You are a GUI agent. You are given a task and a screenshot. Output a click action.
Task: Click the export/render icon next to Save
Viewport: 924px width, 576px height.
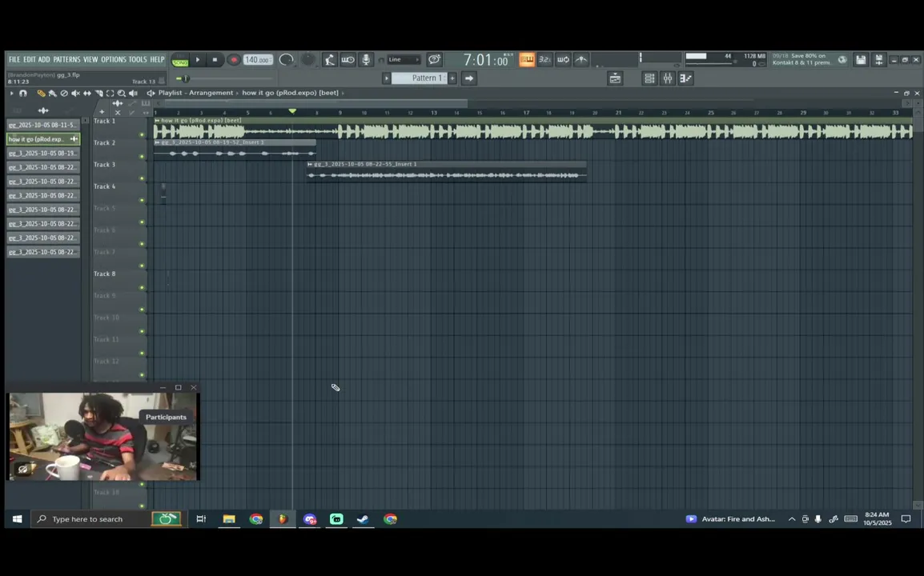[878, 59]
